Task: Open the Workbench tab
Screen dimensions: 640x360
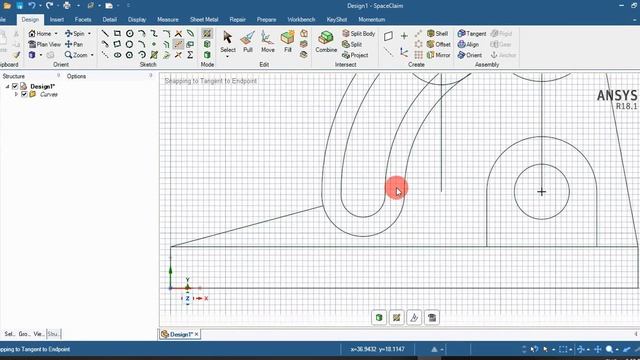Action: [x=301, y=20]
